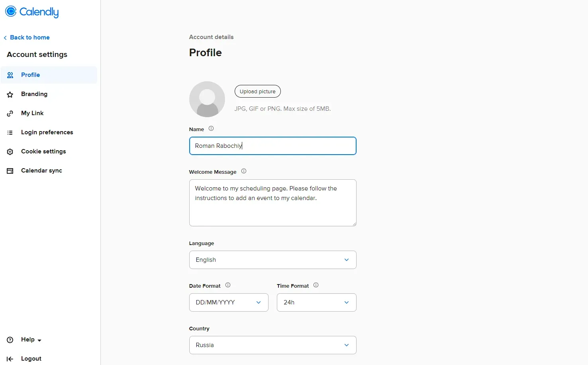This screenshot has width=588, height=365.
Task: Click the Name field info icon
Action: point(211,129)
